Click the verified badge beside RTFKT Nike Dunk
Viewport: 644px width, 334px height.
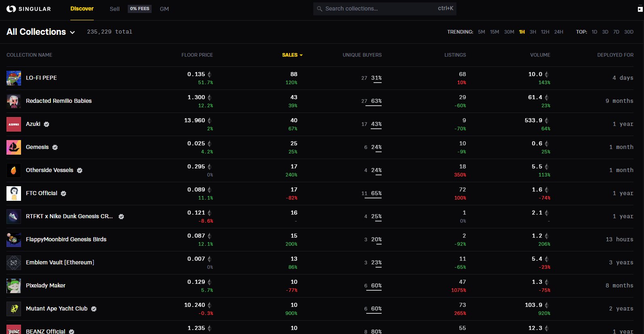tap(121, 217)
